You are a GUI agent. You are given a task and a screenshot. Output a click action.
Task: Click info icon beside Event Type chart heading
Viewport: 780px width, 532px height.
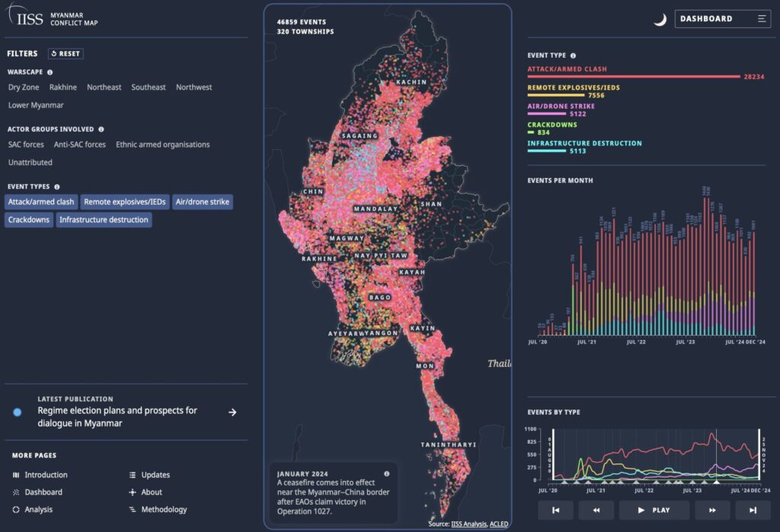click(x=573, y=56)
